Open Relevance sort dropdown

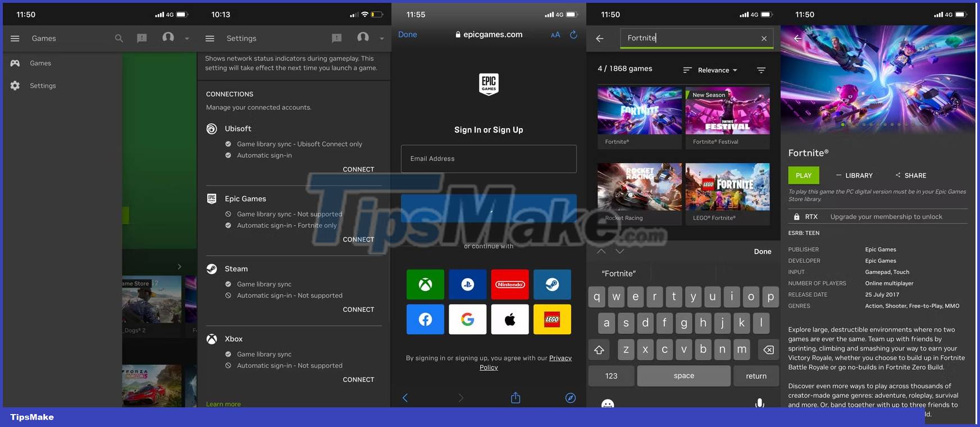(710, 70)
